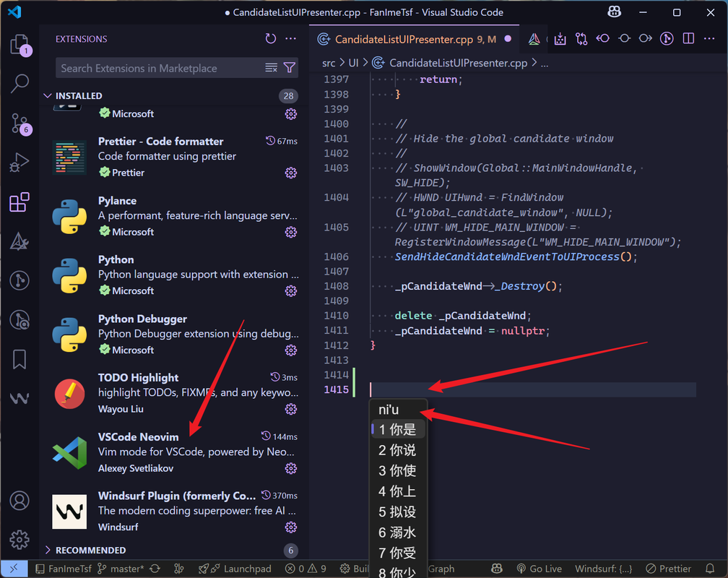Click the CMake triangle icon in editor toolbar
This screenshot has height=578, width=728.
[x=534, y=39]
